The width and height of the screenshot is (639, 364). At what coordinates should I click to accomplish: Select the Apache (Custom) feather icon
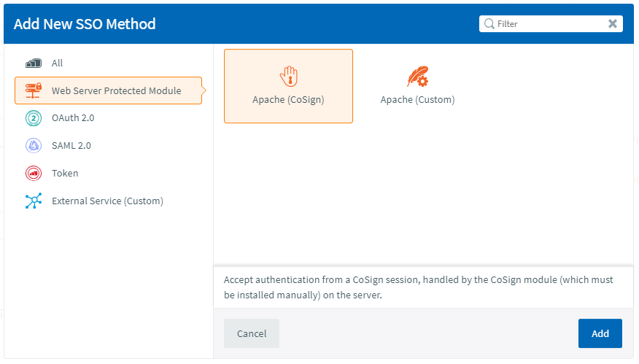point(417,76)
